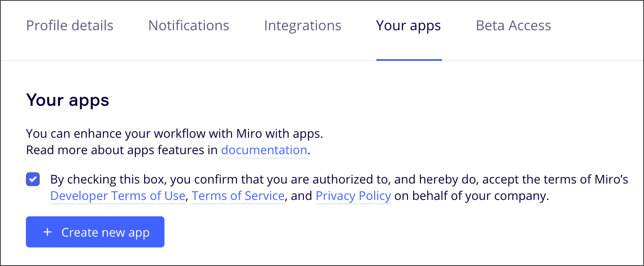644x266 pixels.
Task: Click text 'You can enhance your workflow with Miro'
Action: [144, 134]
